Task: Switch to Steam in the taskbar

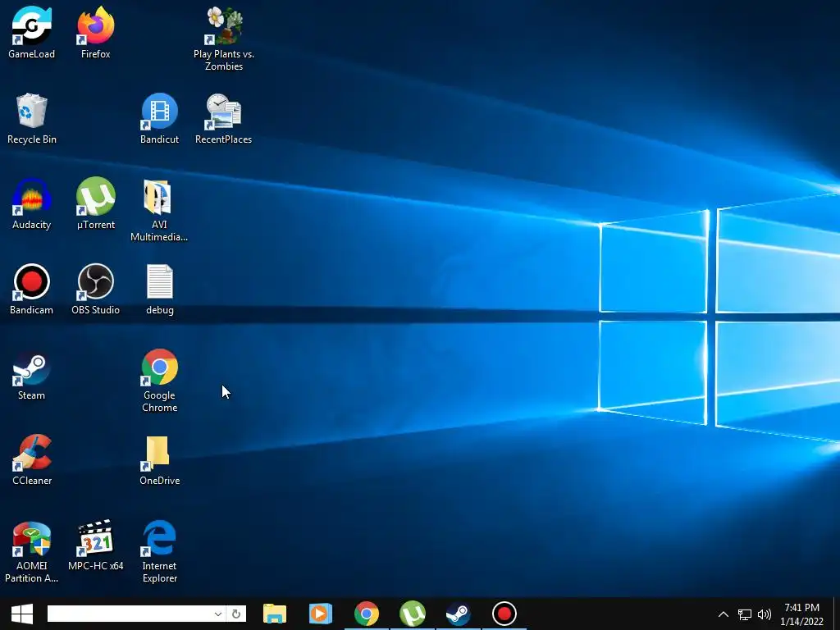Action: pyautogui.click(x=459, y=614)
